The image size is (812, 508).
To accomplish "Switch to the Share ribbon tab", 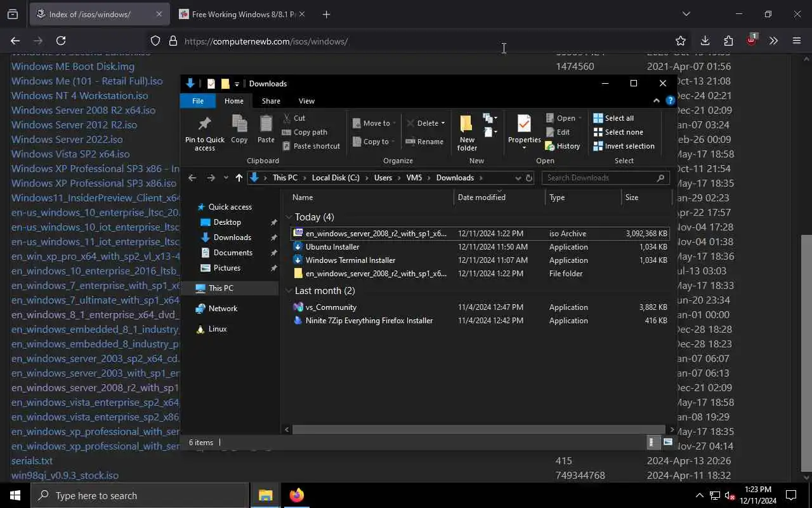I will pos(271,101).
